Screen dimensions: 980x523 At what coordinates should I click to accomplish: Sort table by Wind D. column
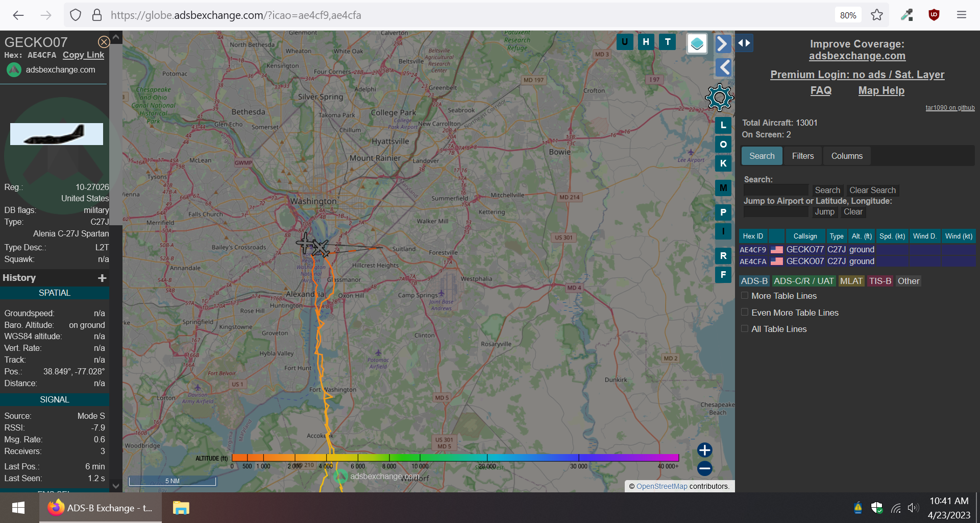[925, 236]
